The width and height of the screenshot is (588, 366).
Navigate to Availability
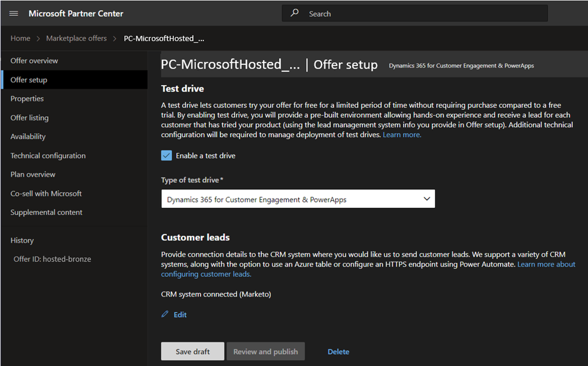(x=28, y=137)
